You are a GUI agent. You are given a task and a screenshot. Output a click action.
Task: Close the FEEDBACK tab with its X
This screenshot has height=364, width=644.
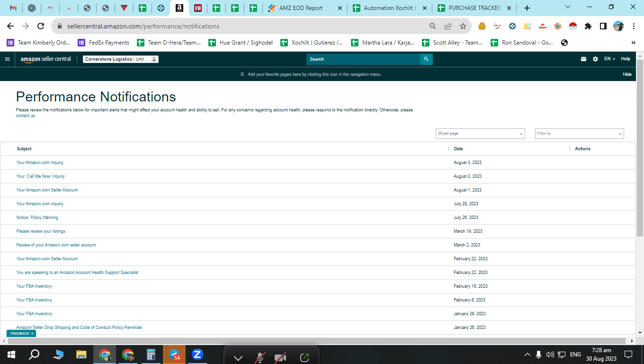32,334
